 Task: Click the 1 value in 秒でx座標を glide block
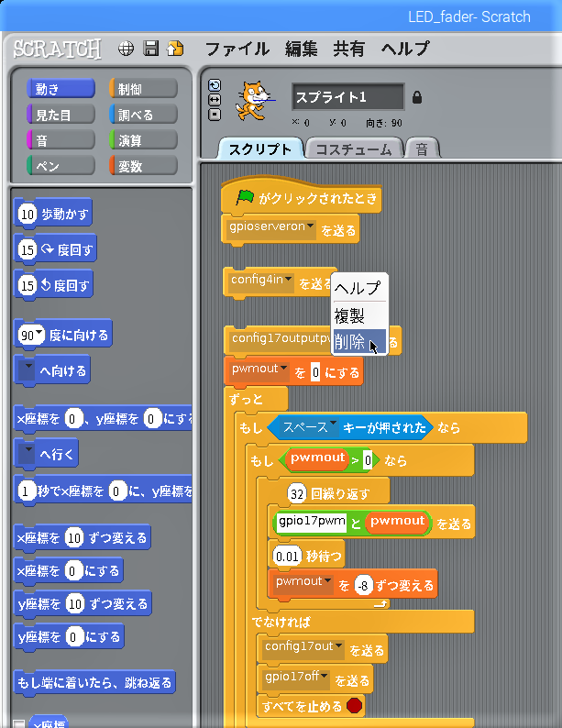pos(26,491)
